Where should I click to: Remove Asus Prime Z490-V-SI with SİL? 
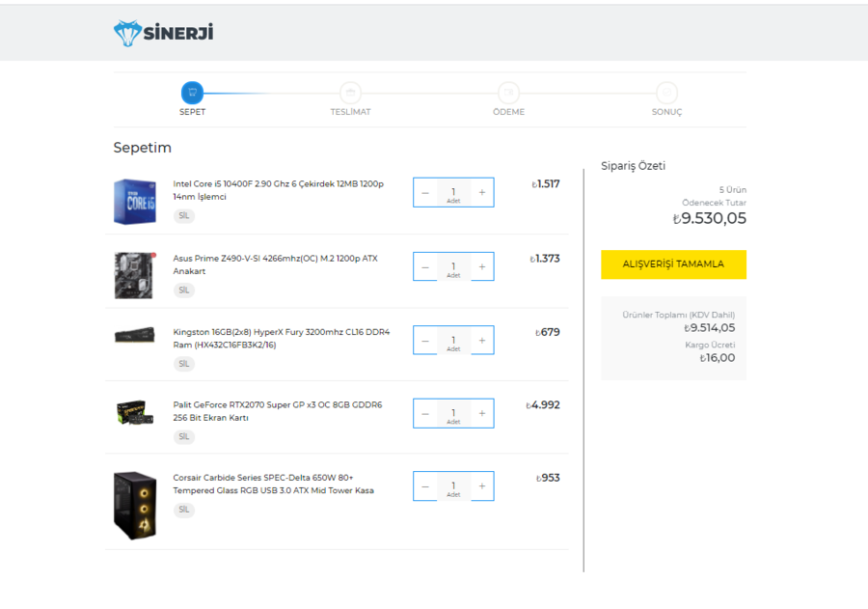click(x=184, y=290)
